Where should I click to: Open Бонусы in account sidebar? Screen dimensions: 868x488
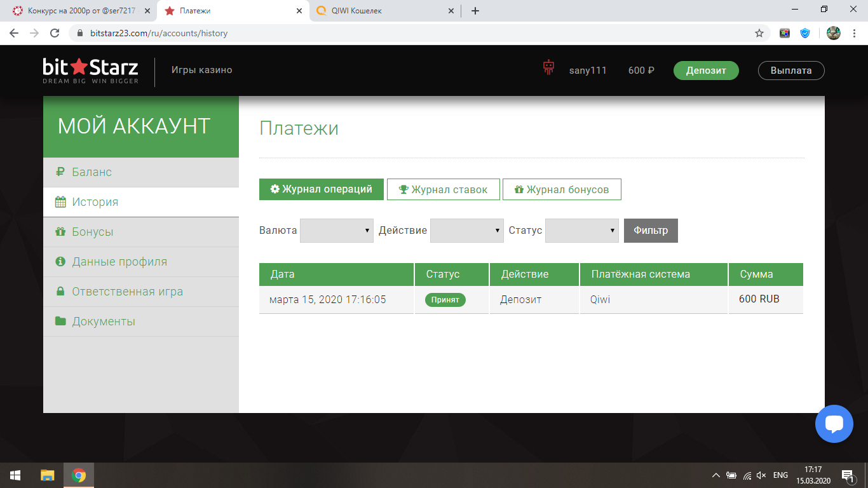[x=141, y=232]
